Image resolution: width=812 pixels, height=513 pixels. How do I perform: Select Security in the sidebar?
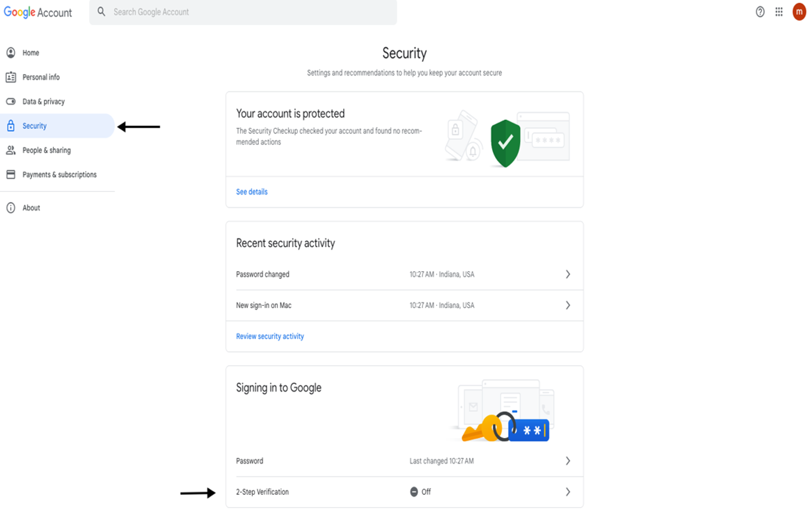coord(35,126)
